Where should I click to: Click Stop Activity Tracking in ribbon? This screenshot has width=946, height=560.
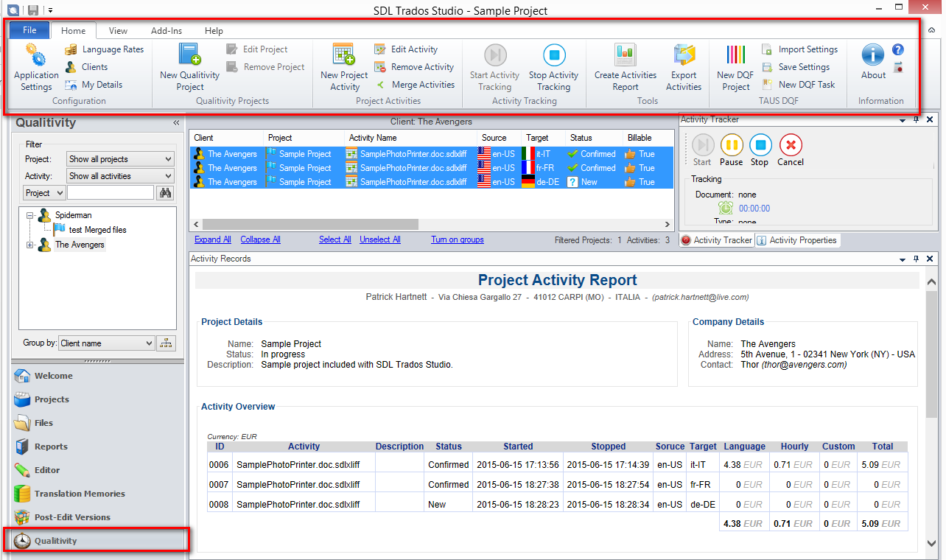pyautogui.click(x=553, y=66)
